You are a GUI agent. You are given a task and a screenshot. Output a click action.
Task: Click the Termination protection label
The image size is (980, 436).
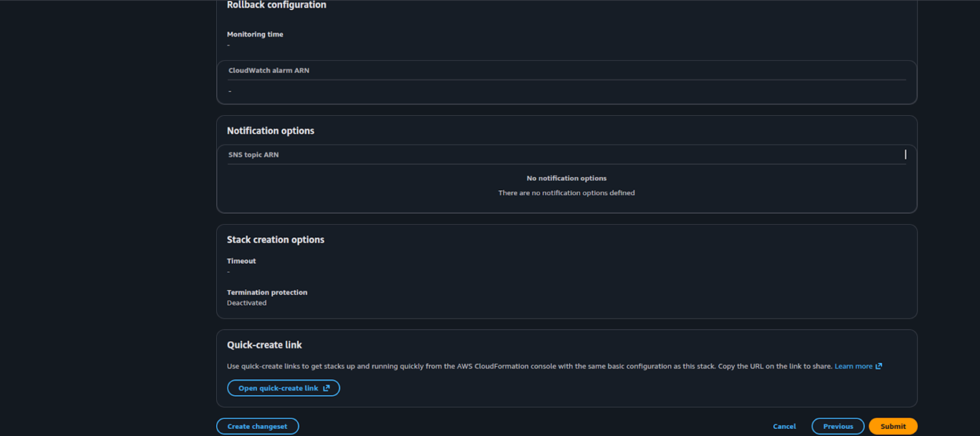click(x=267, y=292)
